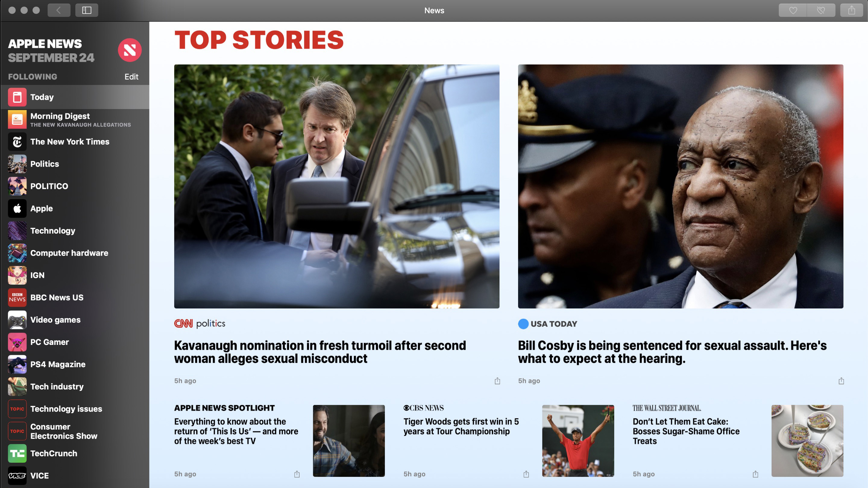The image size is (868, 488).
Task: Click share icon on Bill Cosby story
Action: point(841,381)
